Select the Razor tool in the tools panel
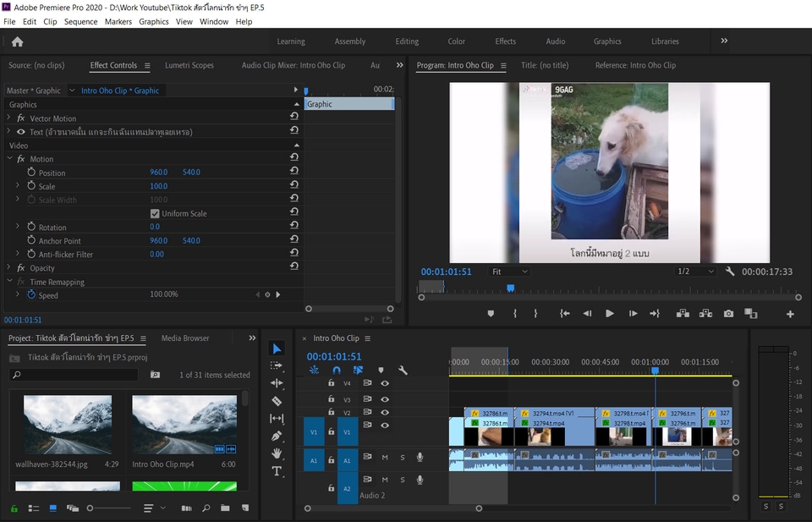The height and width of the screenshot is (522, 812). coord(277,401)
